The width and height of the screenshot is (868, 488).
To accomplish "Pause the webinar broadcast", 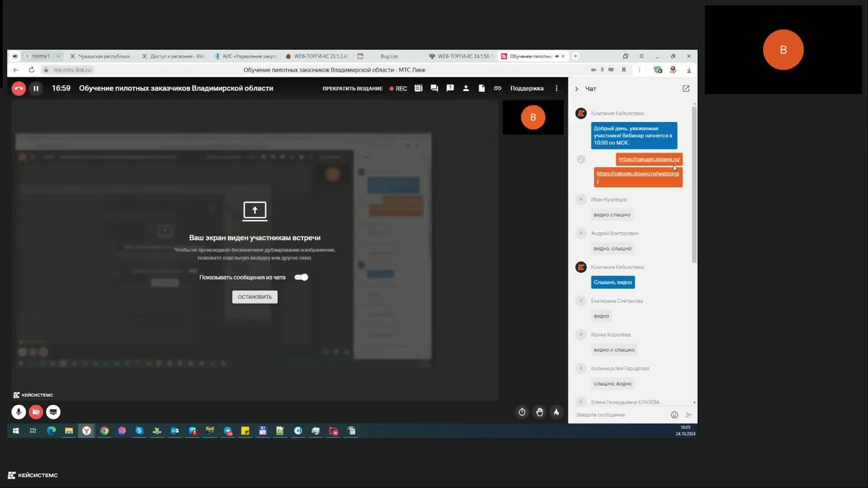I will click(x=35, y=88).
